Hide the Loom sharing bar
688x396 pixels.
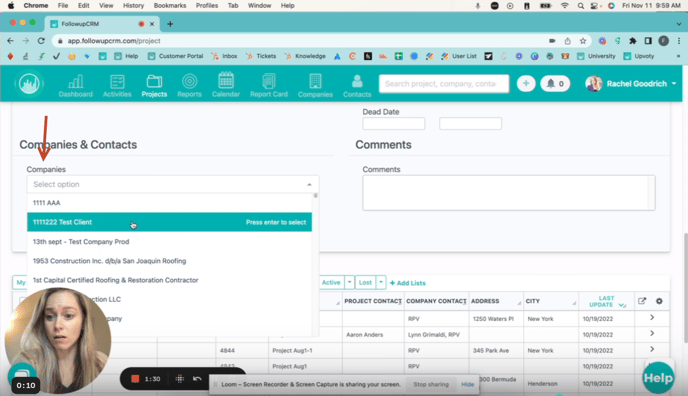[468, 384]
